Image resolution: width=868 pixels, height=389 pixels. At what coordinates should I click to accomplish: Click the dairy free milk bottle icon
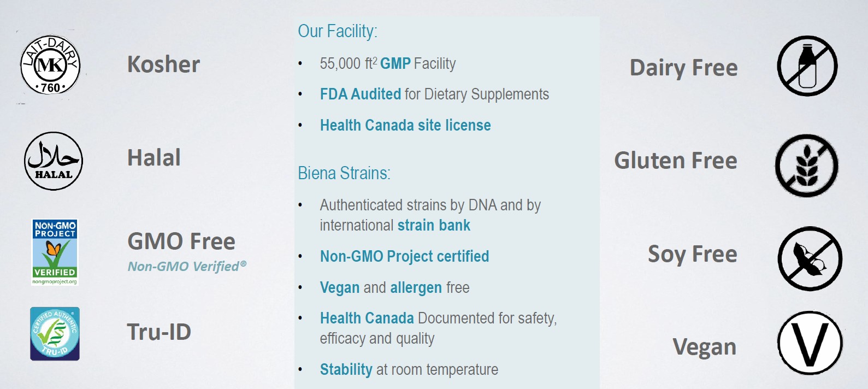807,66
